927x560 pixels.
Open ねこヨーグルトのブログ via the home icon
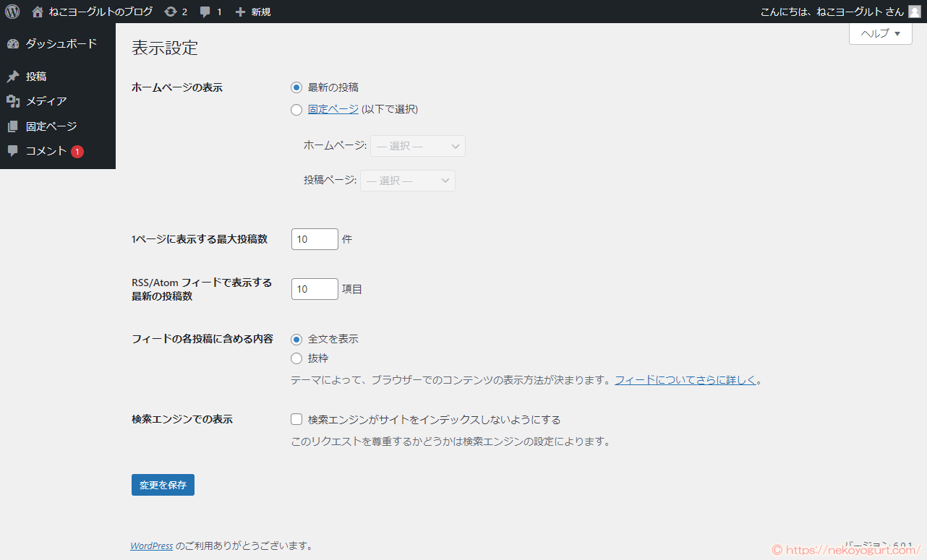pyautogui.click(x=37, y=11)
